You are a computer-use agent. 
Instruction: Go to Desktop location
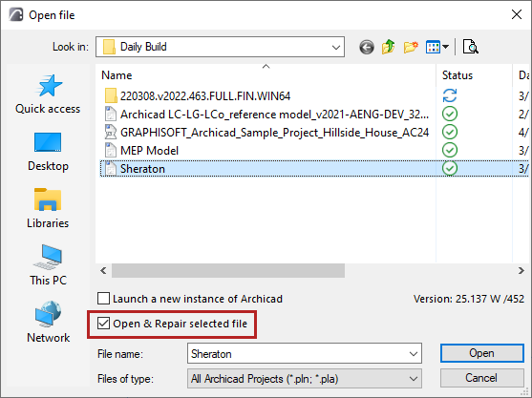pos(48,152)
